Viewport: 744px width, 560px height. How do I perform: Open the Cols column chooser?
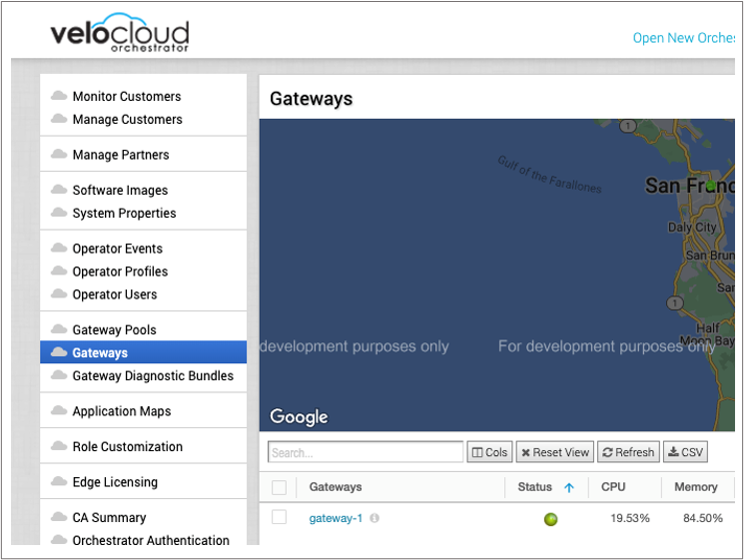(489, 452)
